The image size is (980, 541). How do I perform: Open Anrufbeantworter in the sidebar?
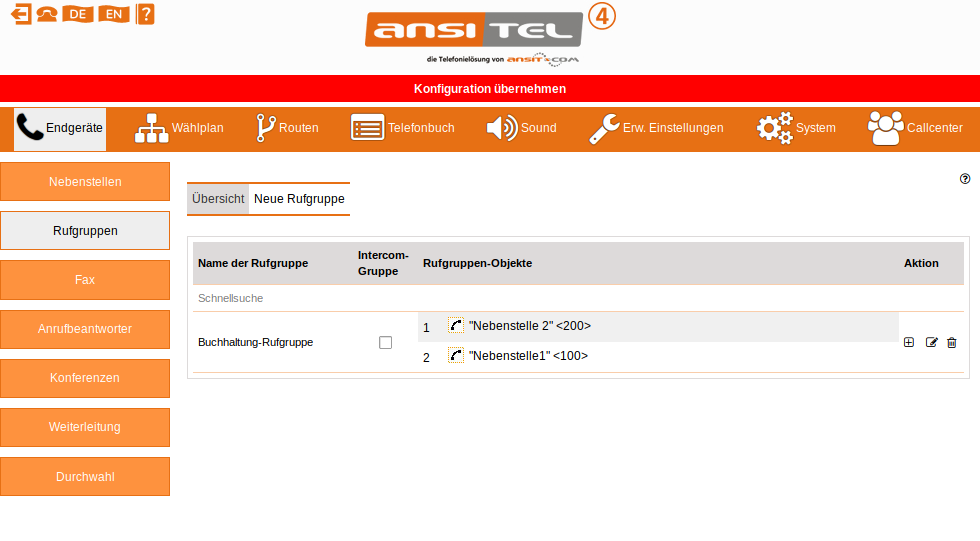tap(85, 329)
